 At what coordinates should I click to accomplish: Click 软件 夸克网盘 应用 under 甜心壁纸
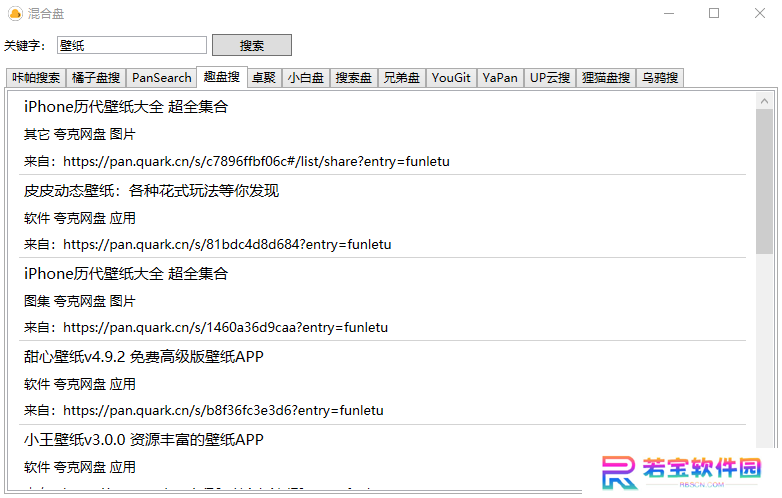pyautogui.click(x=80, y=384)
